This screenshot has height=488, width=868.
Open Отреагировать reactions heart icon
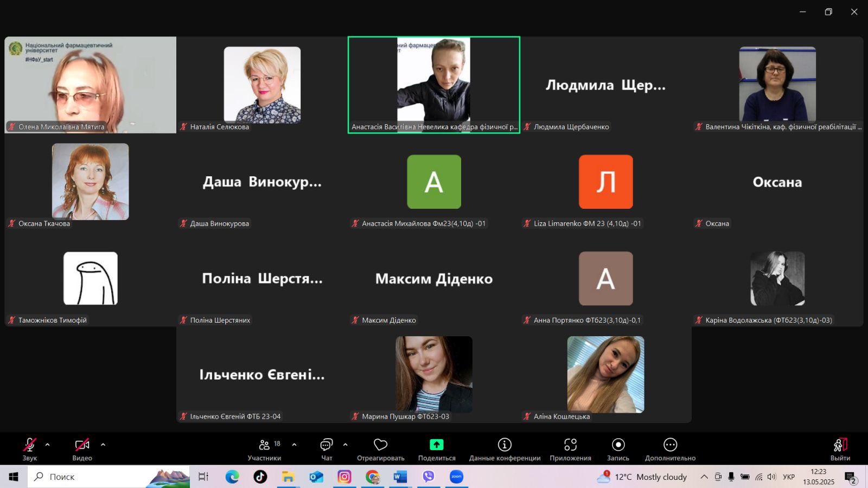[381, 449]
